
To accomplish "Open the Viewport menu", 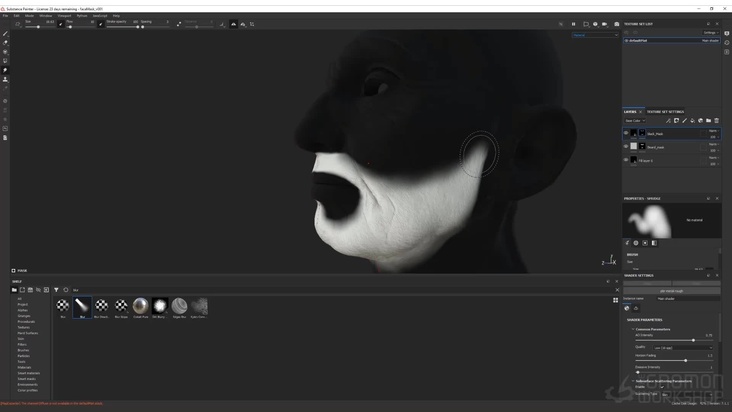I will point(64,16).
